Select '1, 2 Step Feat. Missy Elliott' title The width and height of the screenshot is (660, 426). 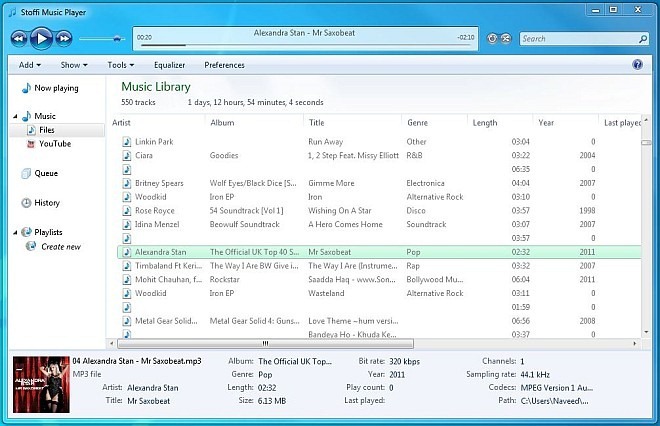pyautogui.click(x=353, y=155)
